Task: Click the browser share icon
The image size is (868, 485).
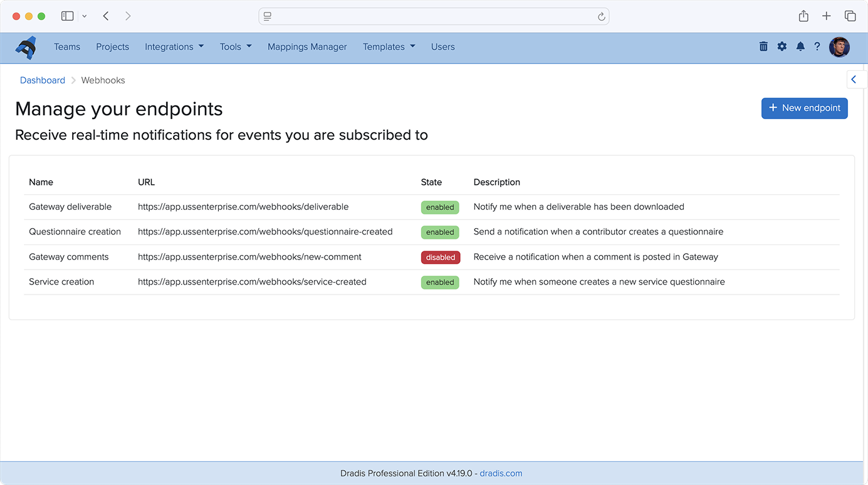Action: tap(803, 16)
